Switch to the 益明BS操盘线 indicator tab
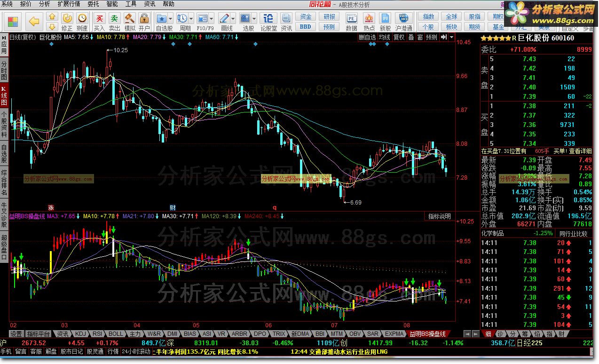The height and width of the screenshot is (364, 599). (x=427, y=334)
